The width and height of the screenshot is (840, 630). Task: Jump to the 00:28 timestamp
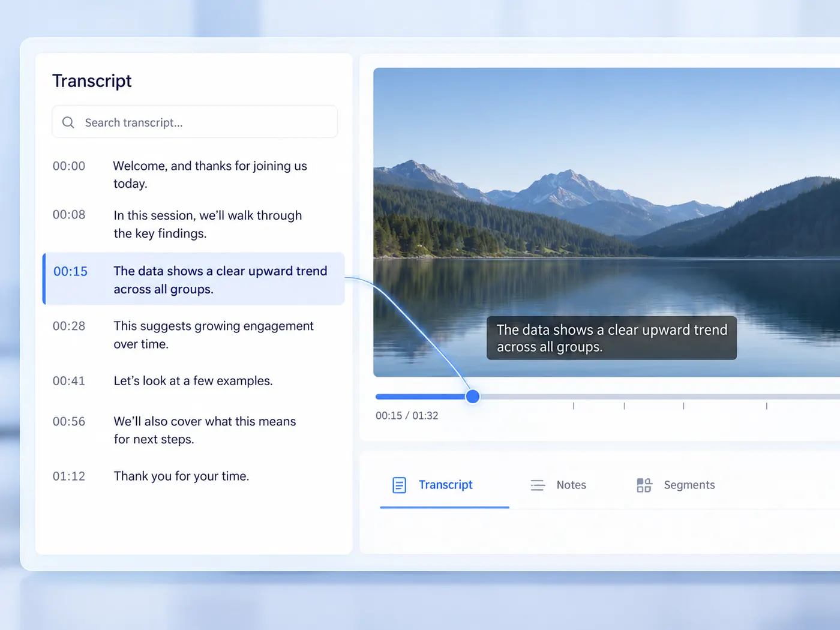coord(69,326)
